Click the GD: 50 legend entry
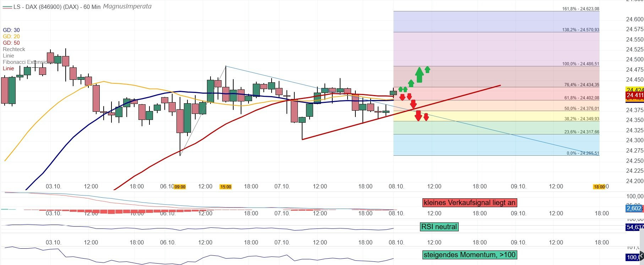The width and height of the screenshot is (644, 265). tap(11, 43)
